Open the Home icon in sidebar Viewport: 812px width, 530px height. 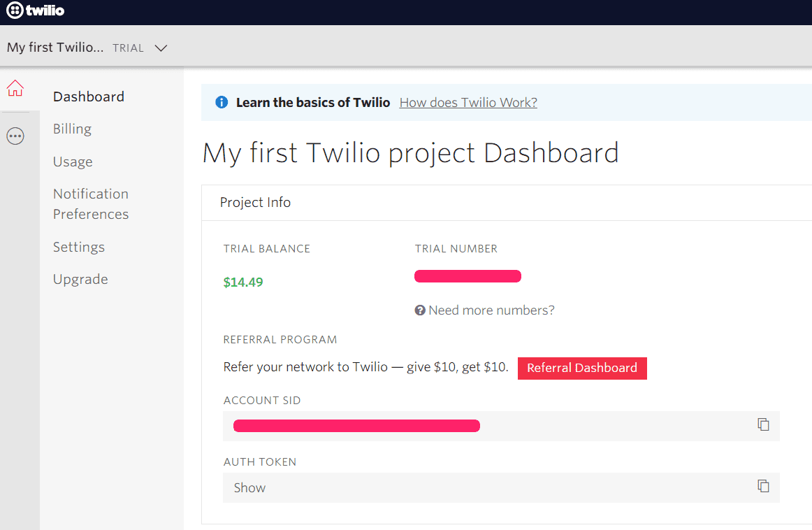pyautogui.click(x=15, y=89)
